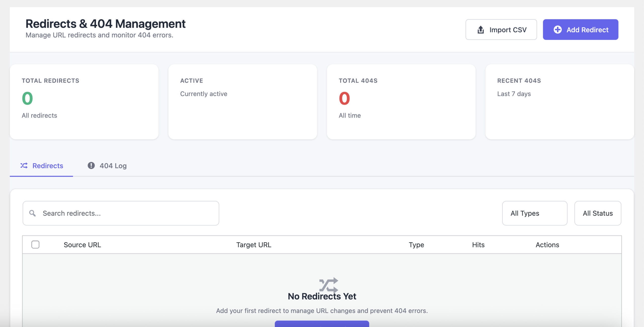
Task: Click the upload icon on Import CSV
Action: click(x=480, y=30)
